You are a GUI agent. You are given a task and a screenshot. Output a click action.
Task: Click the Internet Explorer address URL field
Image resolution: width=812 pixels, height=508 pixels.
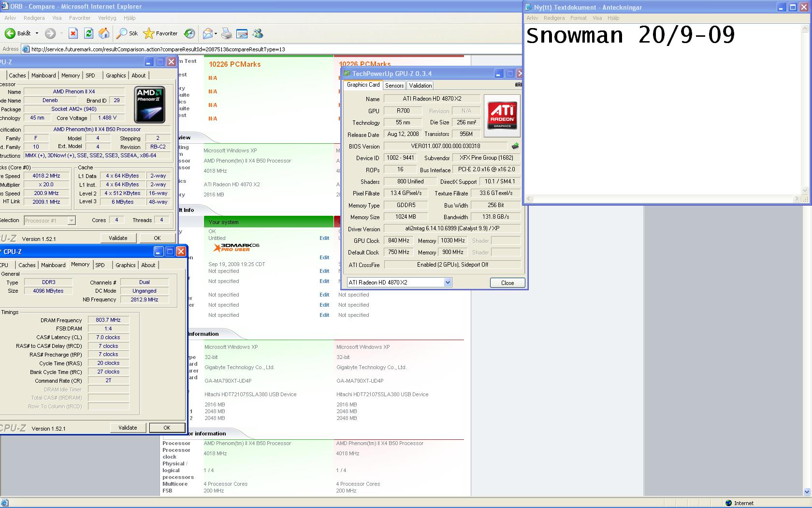pos(271,49)
